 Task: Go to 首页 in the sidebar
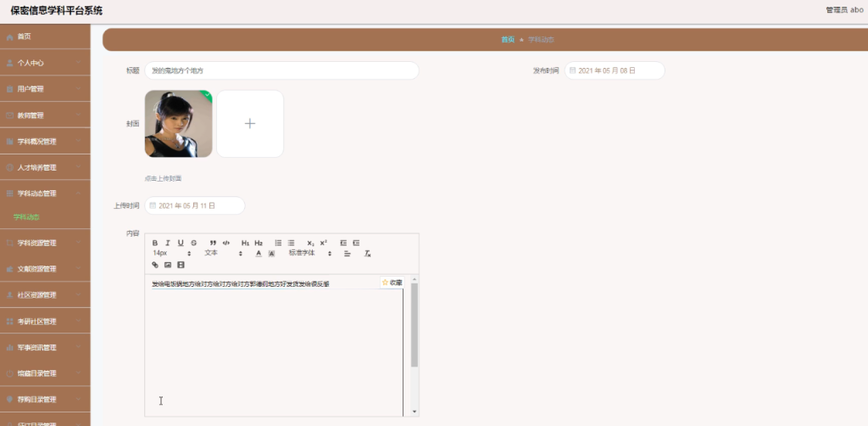point(45,36)
